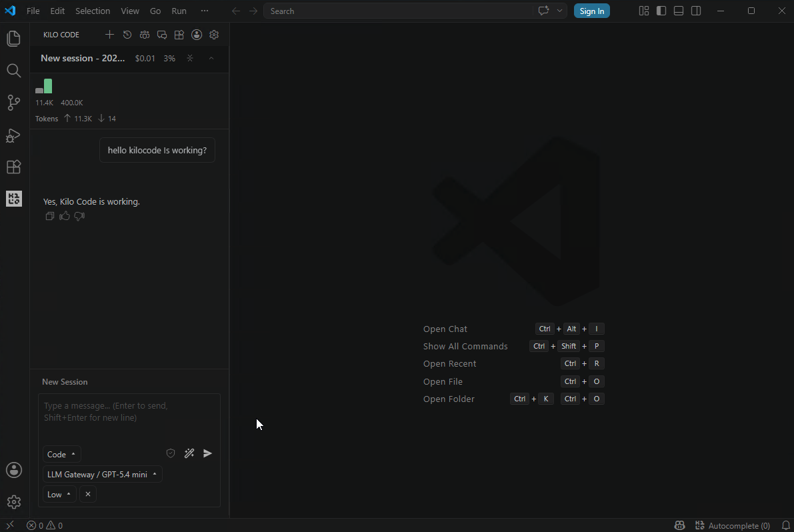Image resolution: width=794 pixels, height=532 pixels.
Task: Click the auto-approve shield icon
Action: tap(171, 453)
